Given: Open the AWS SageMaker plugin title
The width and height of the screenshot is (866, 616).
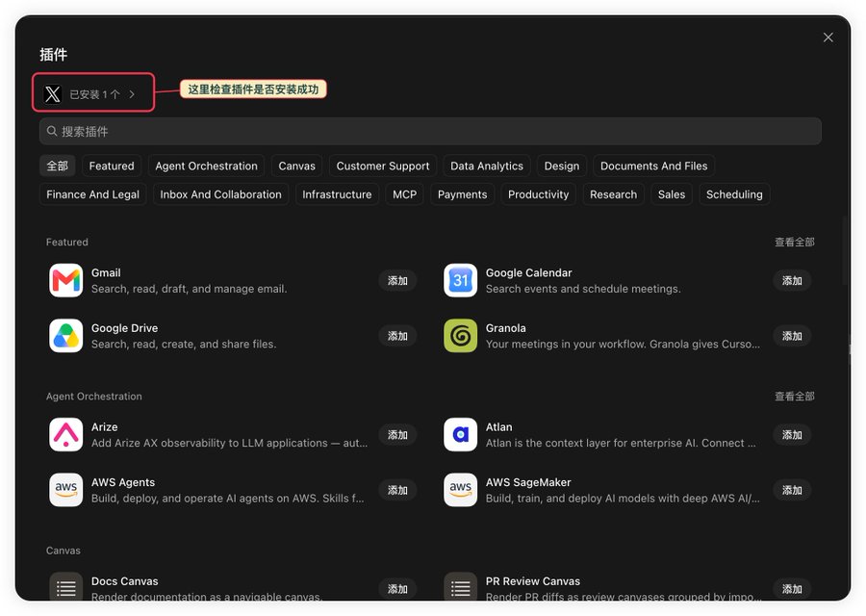Looking at the screenshot, I should coord(528,482).
